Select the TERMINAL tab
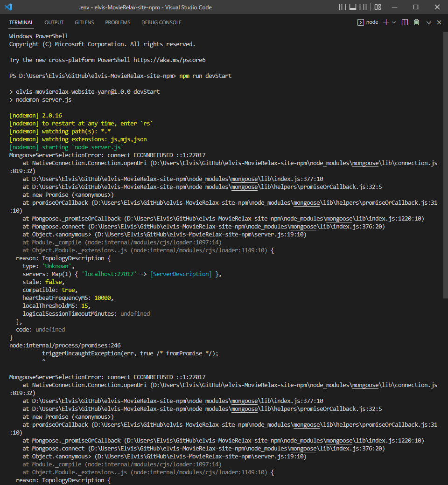Screen dimensions: 448x485 coord(21,22)
